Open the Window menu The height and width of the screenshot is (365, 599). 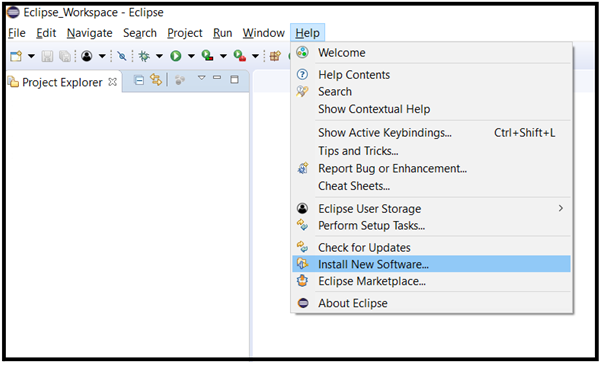(x=264, y=33)
